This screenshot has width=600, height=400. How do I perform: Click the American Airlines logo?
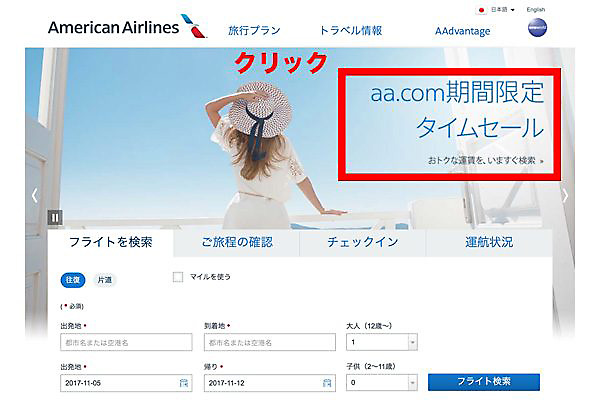[x=128, y=27]
